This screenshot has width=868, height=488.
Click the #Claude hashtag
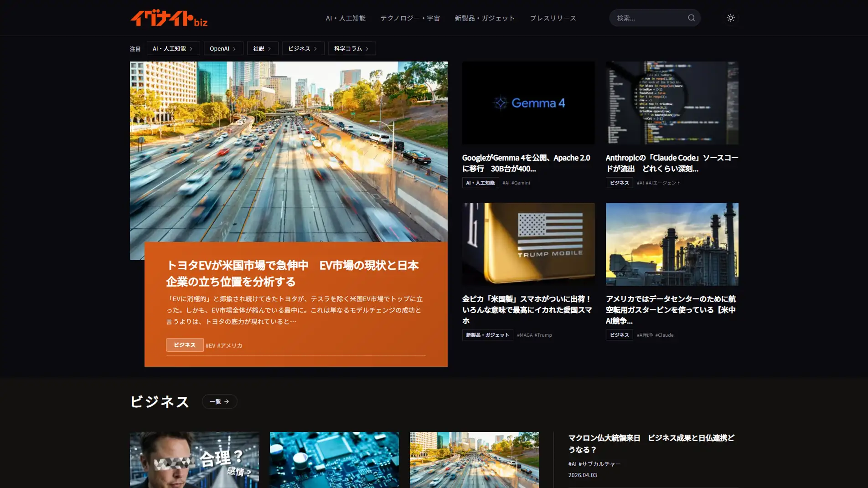tap(664, 335)
